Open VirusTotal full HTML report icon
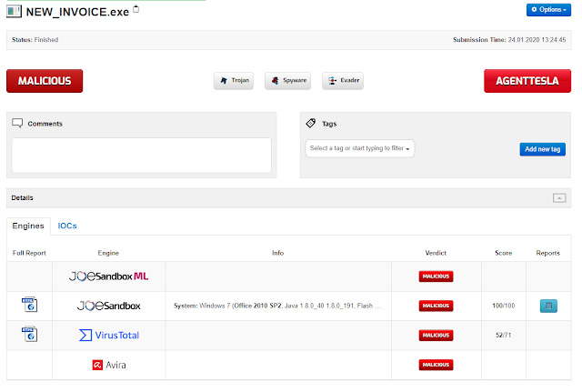 pyautogui.click(x=30, y=335)
